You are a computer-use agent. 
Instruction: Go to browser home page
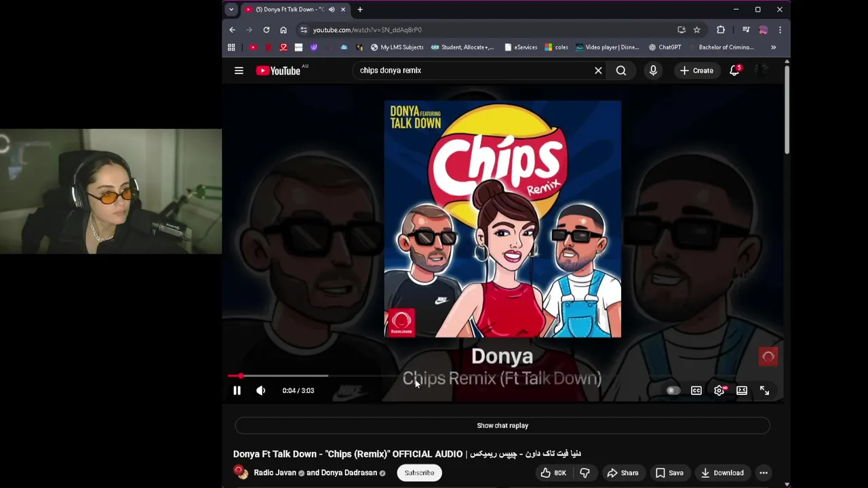(283, 30)
